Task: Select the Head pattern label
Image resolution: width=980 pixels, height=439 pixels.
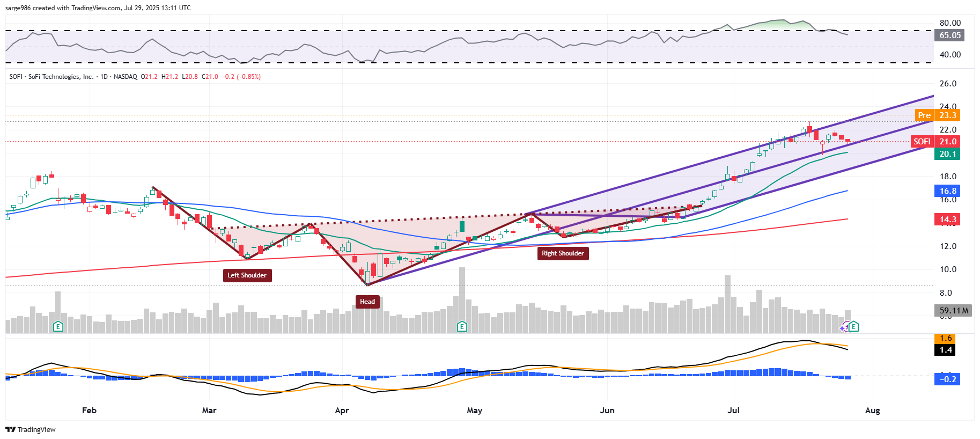Action: [x=367, y=302]
